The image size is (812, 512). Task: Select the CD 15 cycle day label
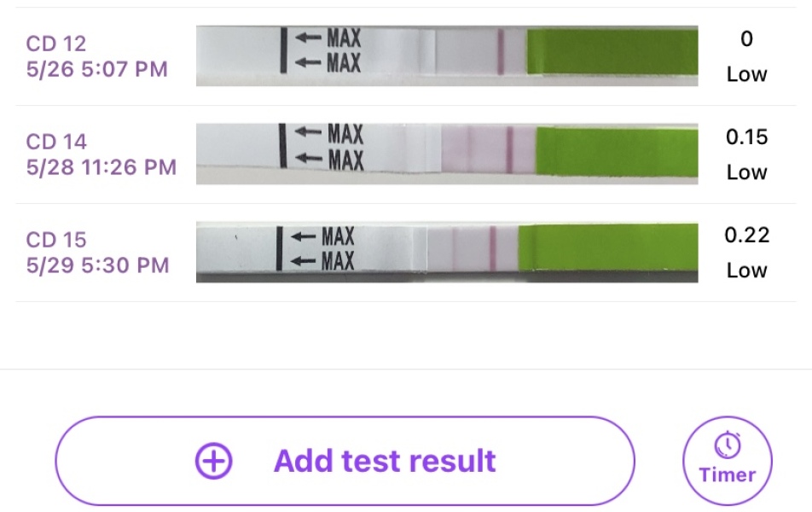click(56, 239)
